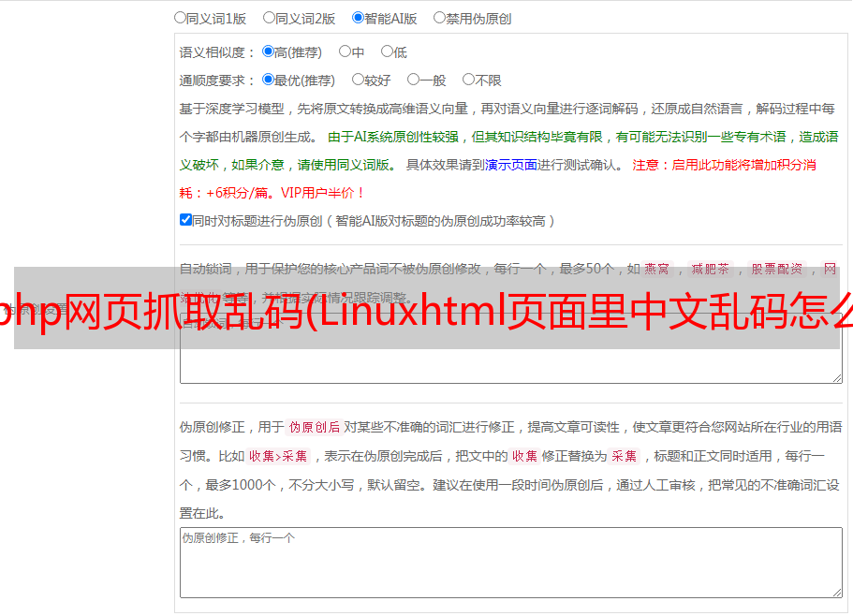Click the green 由于AI系统原创性较强 warning text
Image resolution: width=853 pixels, height=616 pixels.
pos(393,137)
